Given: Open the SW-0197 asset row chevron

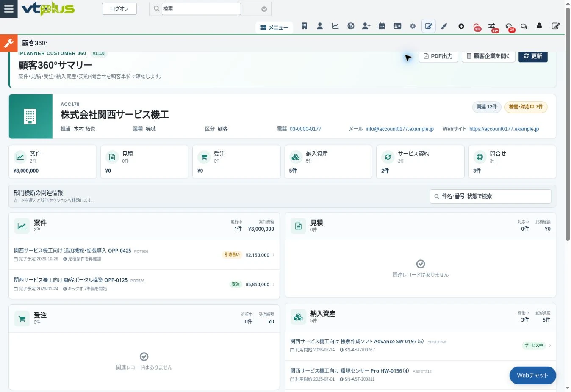Looking at the screenshot, I should pyautogui.click(x=550, y=345).
